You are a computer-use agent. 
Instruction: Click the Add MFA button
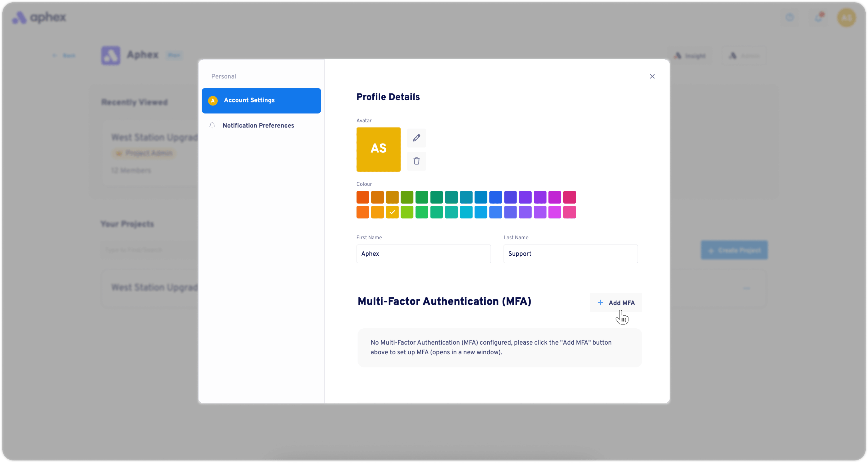coord(616,302)
